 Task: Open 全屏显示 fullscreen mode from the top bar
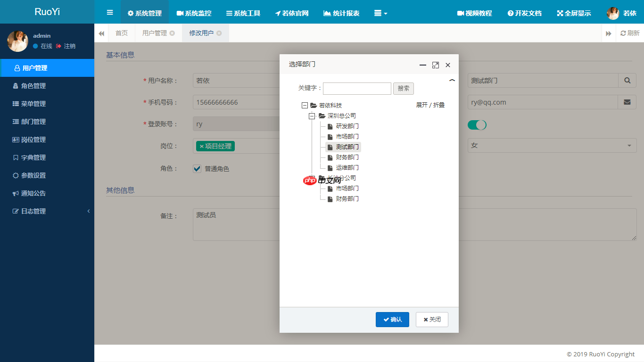click(x=574, y=13)
